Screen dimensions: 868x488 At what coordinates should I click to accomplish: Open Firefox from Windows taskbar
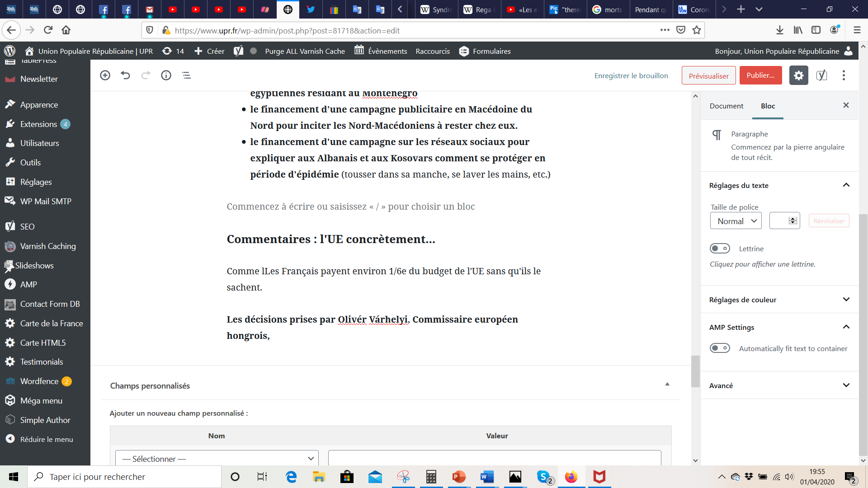[571, 477]
